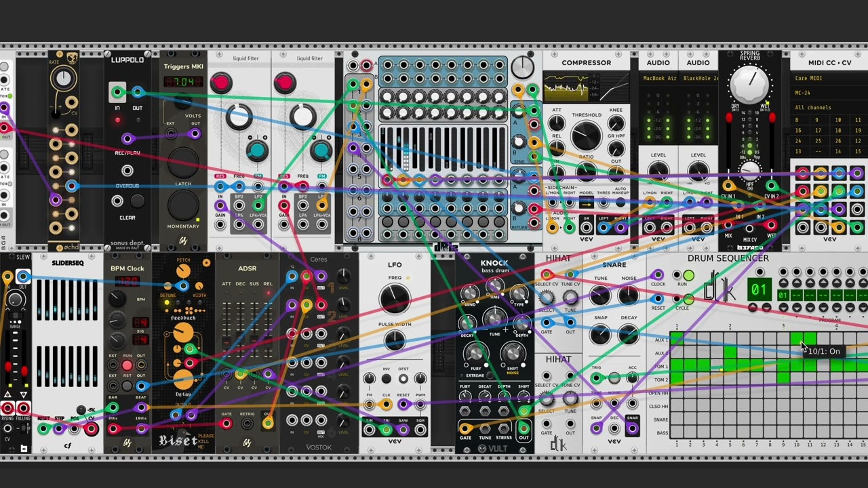Click the LFO SQR output jack
The width and height of the screenshot is (868, 488).
tap(420, 428)
